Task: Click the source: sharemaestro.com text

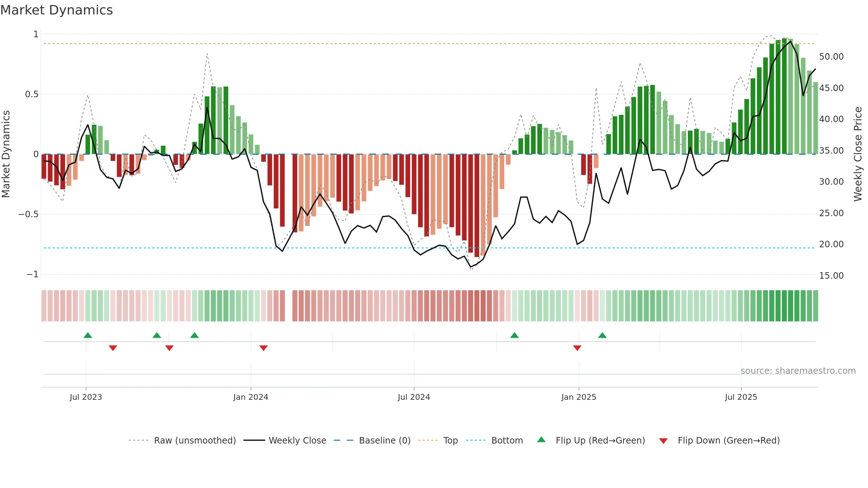Action: (798, 371)
